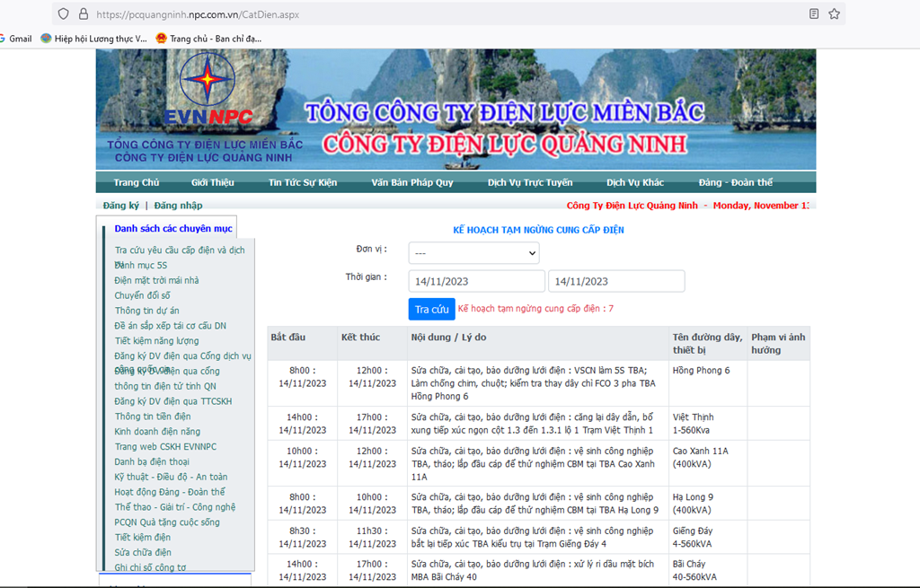Screen dimensions: 920x588
Task: Click the shield tracking protection icon
Action: click(x=64, y=14)
